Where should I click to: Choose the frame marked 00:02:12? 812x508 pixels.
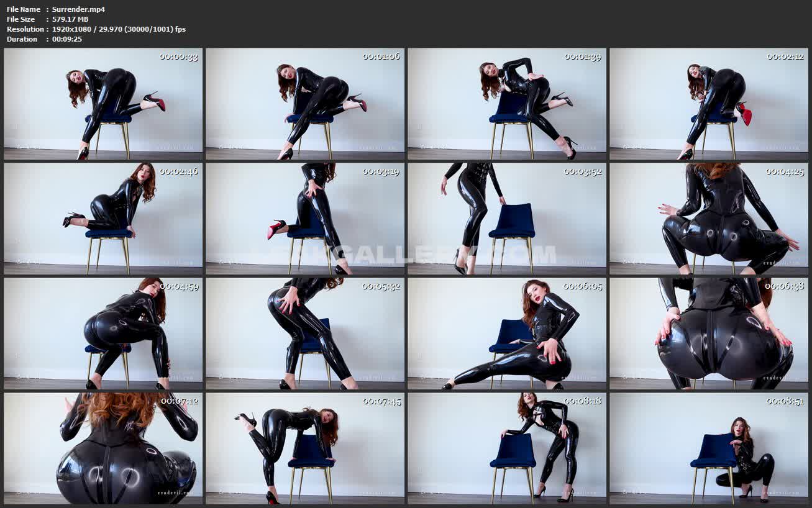[x=709, y=104]
